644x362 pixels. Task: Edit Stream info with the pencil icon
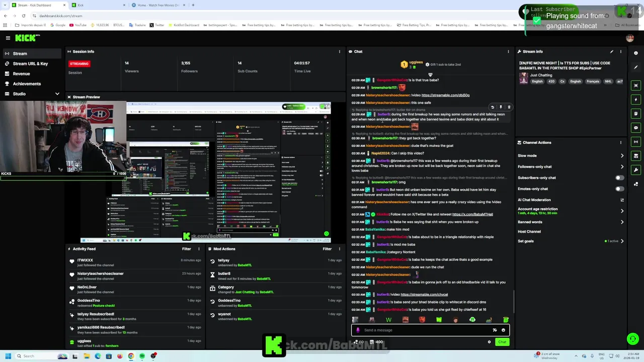612,52
